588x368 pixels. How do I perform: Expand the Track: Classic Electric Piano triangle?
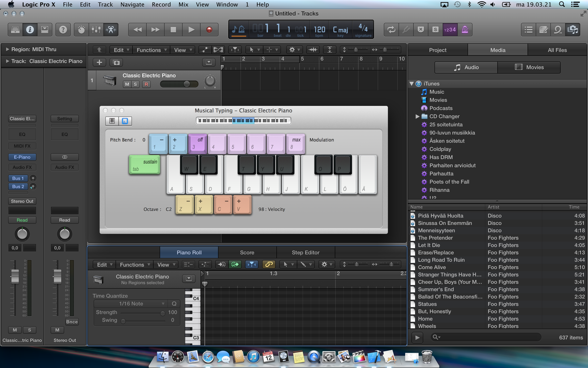pyautogui.click(x=7, y=61)
